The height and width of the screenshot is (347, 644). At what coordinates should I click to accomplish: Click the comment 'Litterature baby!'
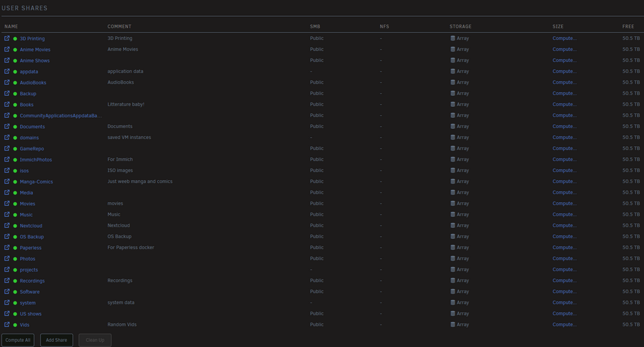pyautogui.click(x=126, y=104)
